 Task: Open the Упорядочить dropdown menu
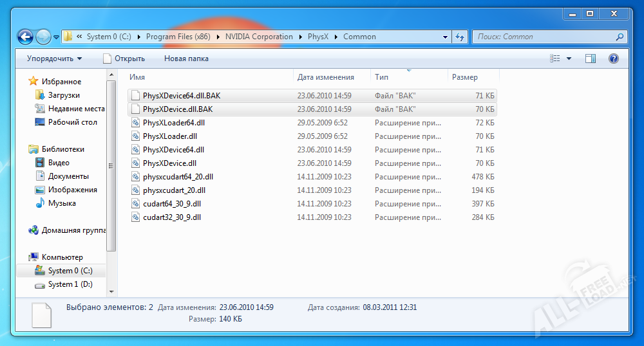coord(54,59)
